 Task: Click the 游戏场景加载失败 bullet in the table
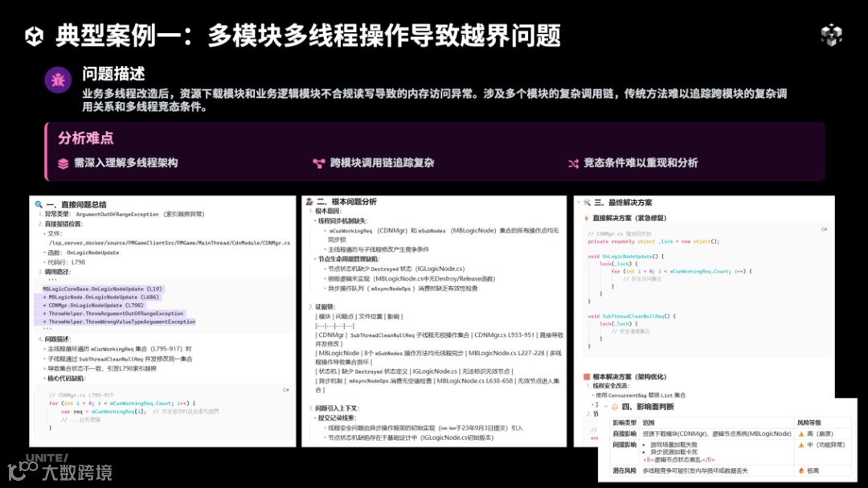pyautogui.click(x=674, y=445)
